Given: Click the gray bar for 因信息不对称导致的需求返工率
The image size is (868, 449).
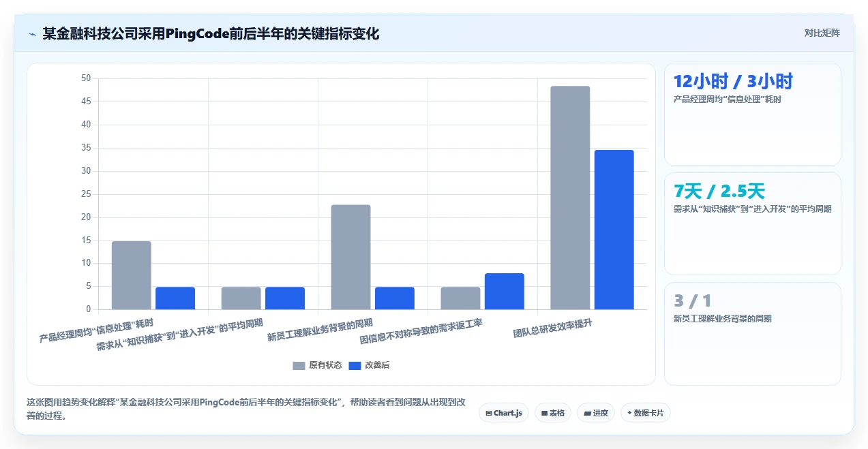Looking at the screenshot, I should click(460, 298).
